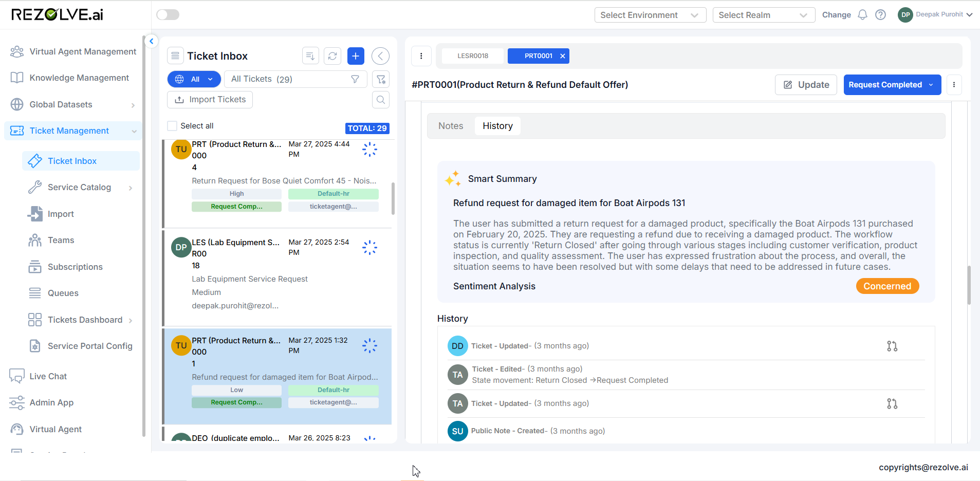This screenshot has height=481, width=980.
Task: Expand Tickets Dashboard submenu arrow
Action: coord(131,320)
